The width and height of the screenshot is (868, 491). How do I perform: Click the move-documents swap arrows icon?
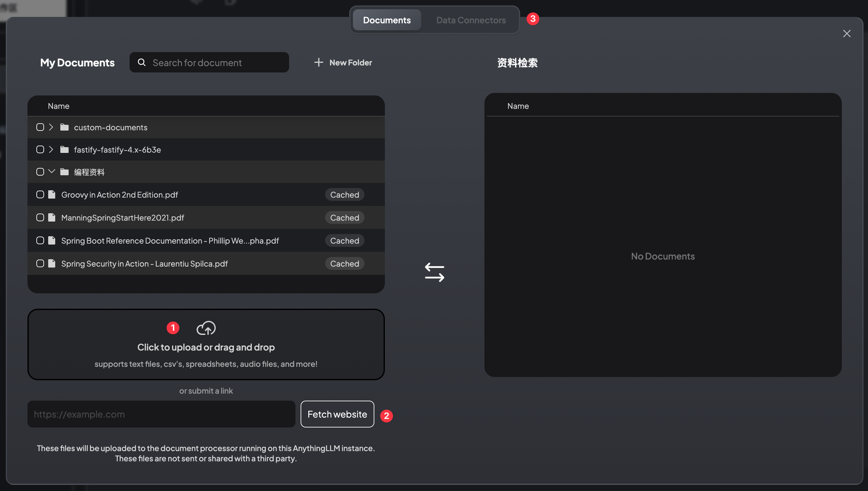coord(435,272)
